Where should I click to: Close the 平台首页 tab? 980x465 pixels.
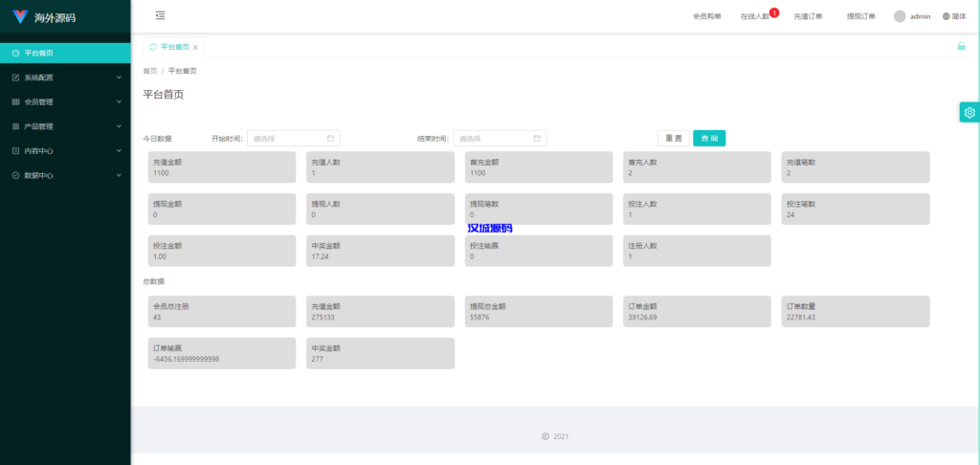coord(195,47)
